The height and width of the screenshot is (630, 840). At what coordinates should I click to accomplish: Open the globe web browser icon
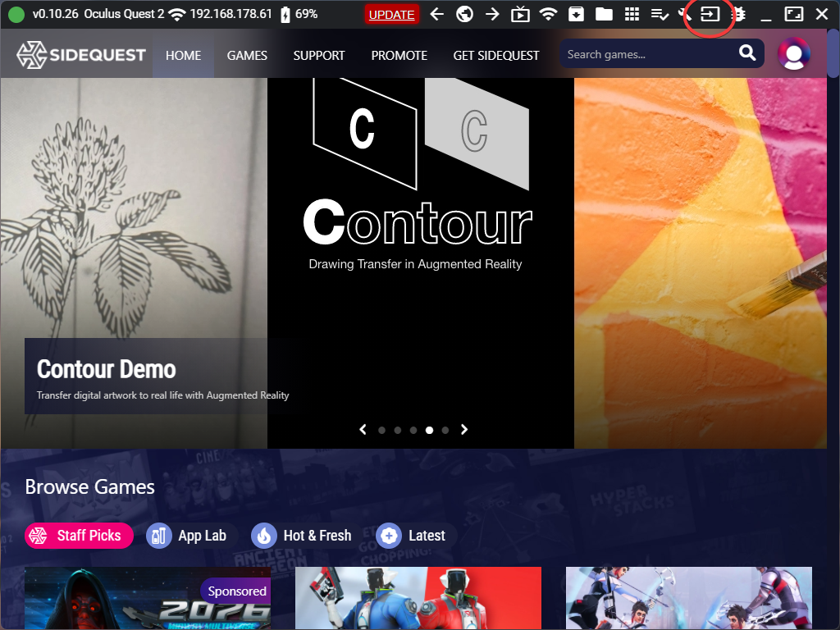click(x=464, y=14)
